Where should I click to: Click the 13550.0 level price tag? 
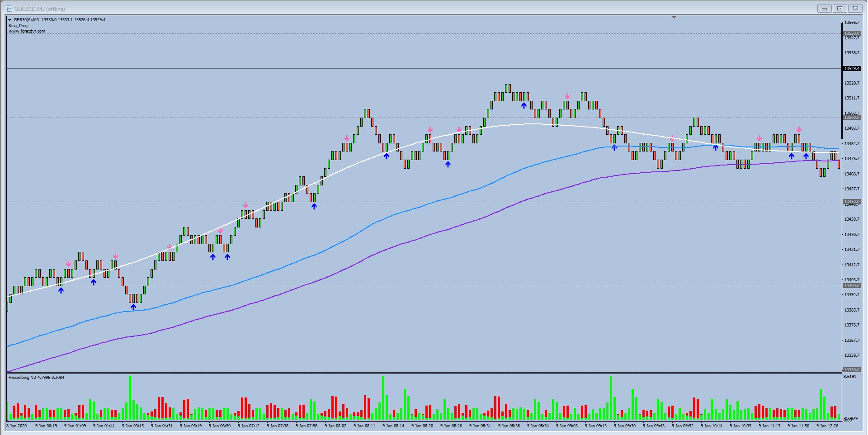pos(852,33)
